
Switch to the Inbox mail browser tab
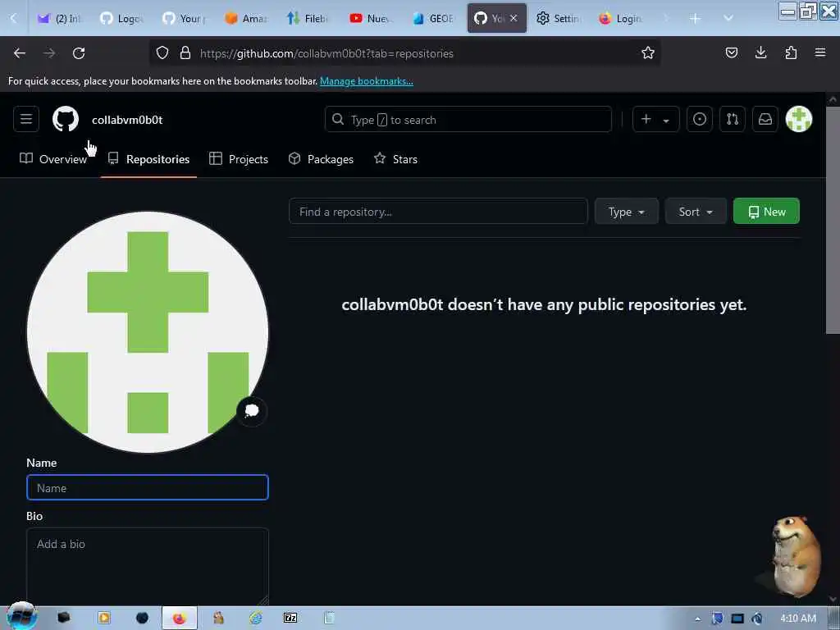tap(60, 18)
